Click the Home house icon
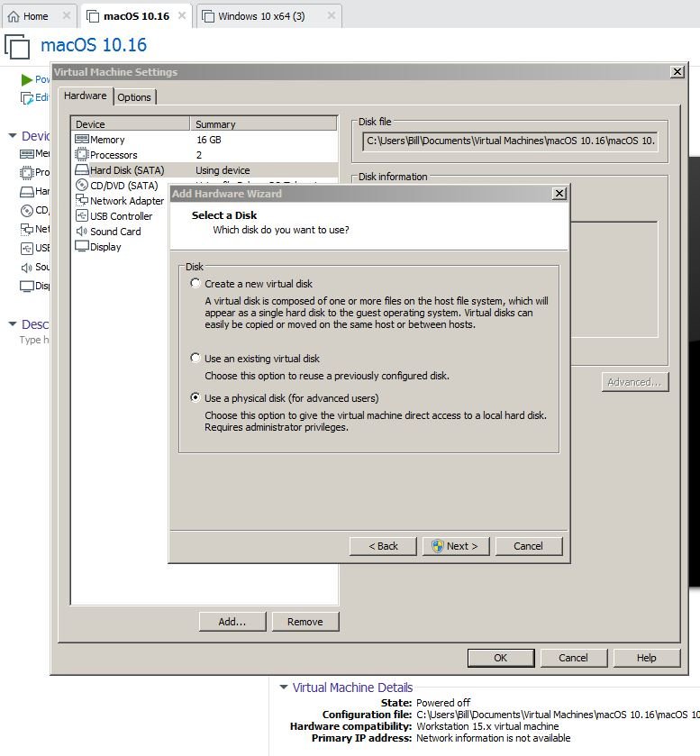The image size is (700, 756). [14, 16]
